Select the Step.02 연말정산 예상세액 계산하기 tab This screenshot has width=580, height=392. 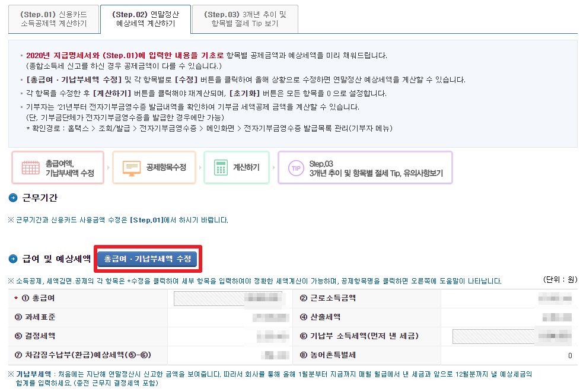point(145,19)
